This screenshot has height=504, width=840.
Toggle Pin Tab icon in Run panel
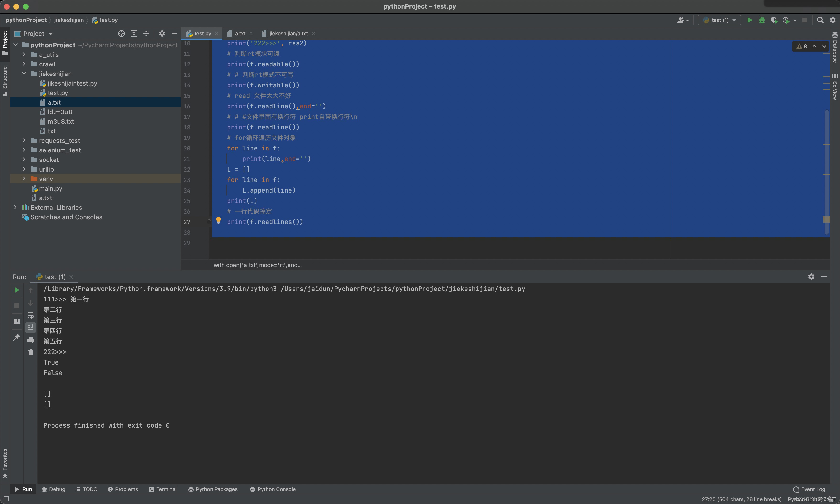coord(16,337)
